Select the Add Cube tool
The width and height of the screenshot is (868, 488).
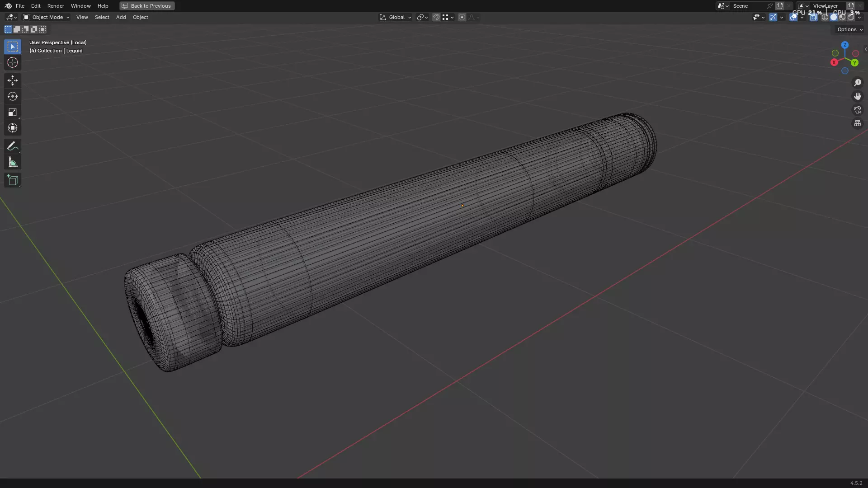(x=12, y=180)
